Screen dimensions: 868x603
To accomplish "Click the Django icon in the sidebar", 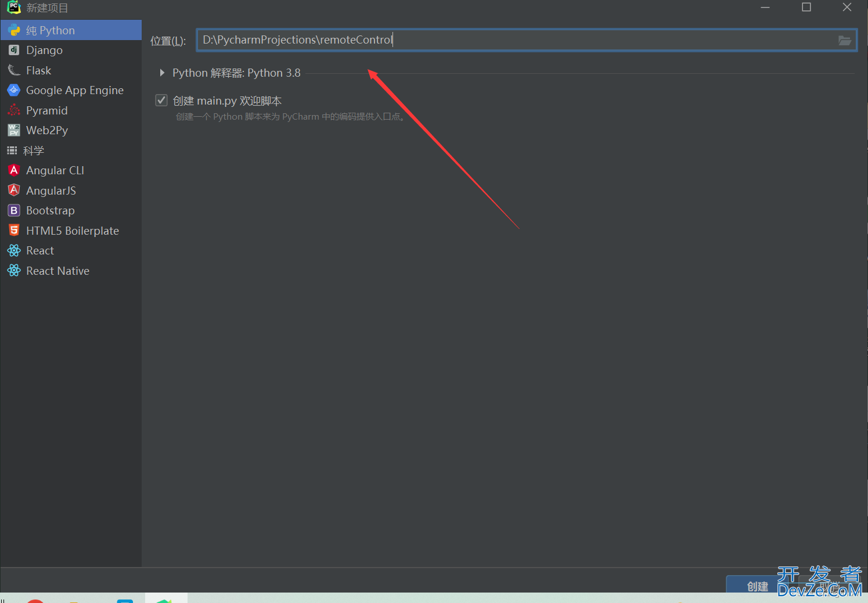I will [14, 50].
